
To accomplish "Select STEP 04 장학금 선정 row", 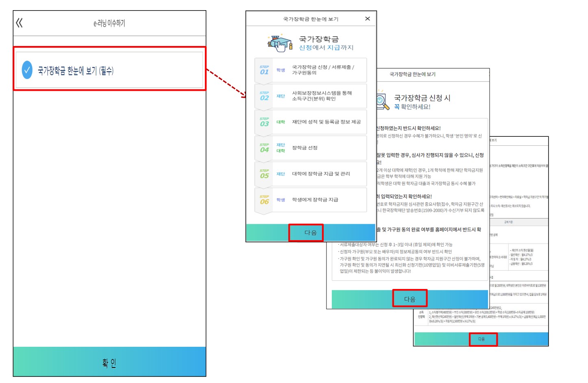I will coord(311,148).
